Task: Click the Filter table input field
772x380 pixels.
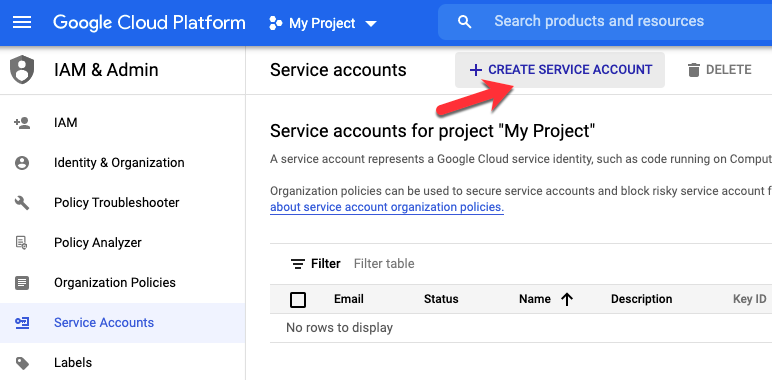Action: (x=384, y=264)
